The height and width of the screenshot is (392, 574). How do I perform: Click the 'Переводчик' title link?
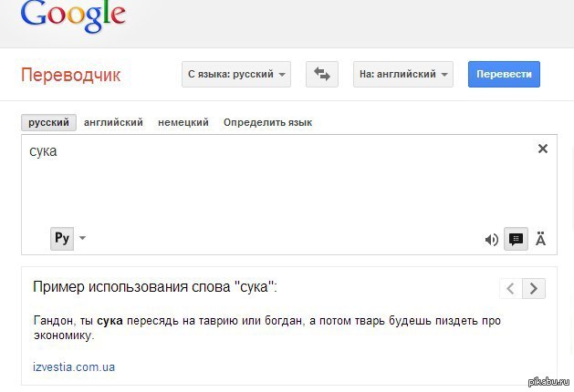pos(70,74)
